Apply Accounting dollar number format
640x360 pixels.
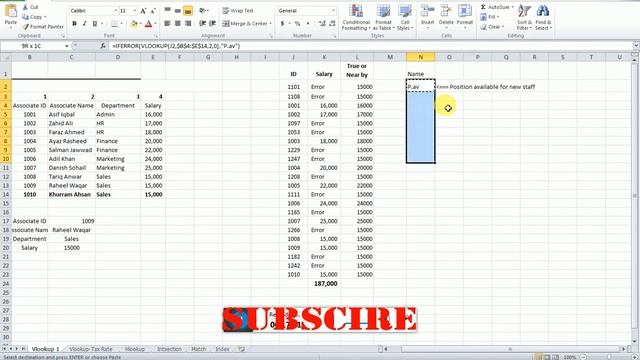282,24
